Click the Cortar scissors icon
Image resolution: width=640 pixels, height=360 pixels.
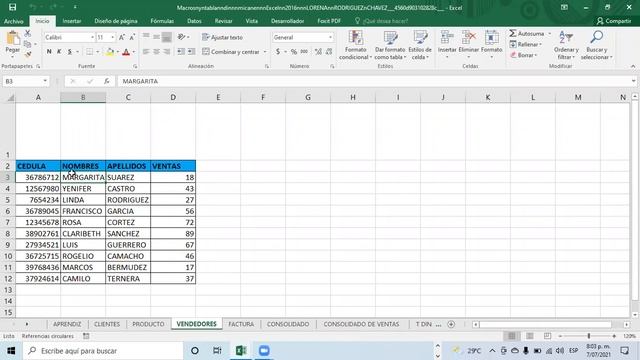[x=27, y=33]
